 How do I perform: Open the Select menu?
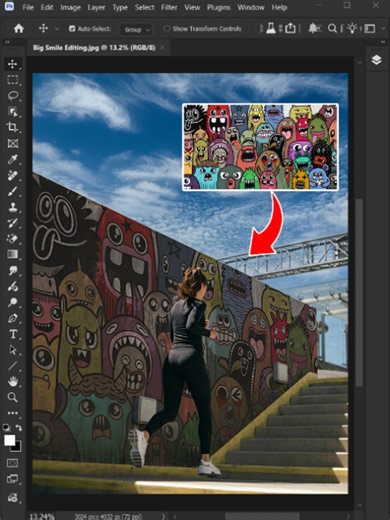tap(144, 7)
